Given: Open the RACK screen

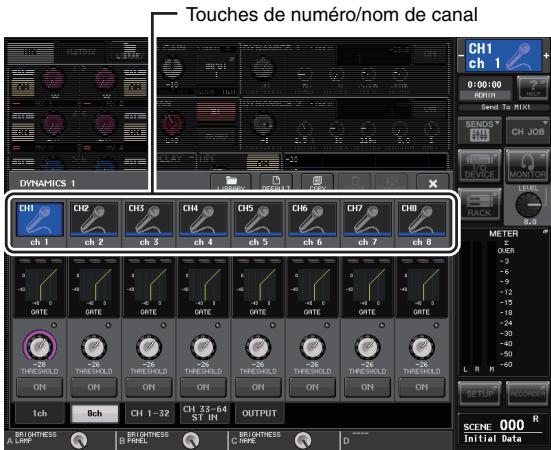Looking at the screenshot, I should coord(479,205).
